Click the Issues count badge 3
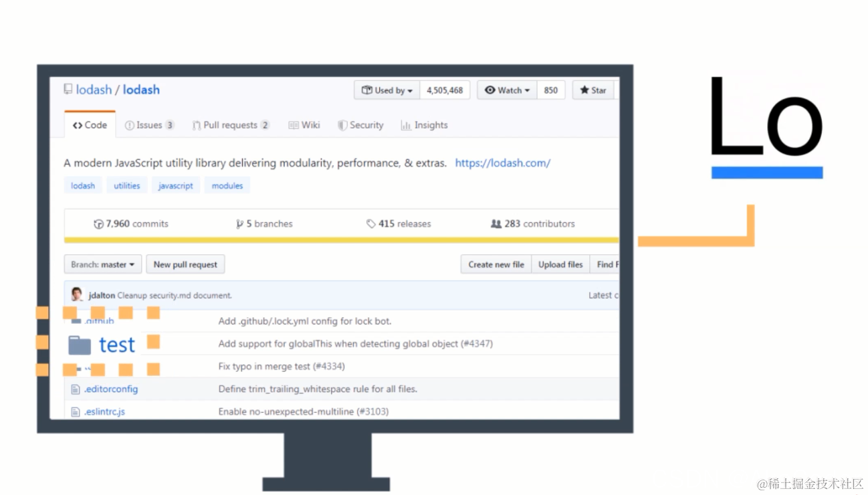 tap(170, 125)
